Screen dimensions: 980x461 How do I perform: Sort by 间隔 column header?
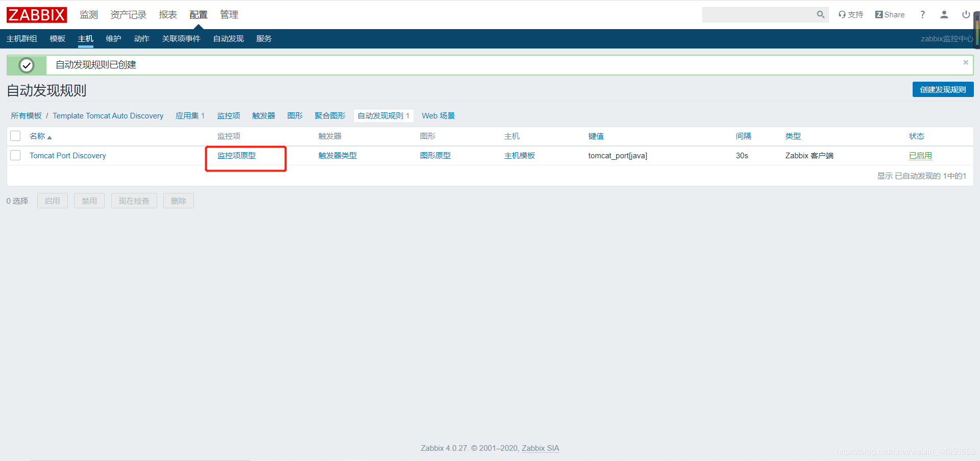click(x=744, y=136)
